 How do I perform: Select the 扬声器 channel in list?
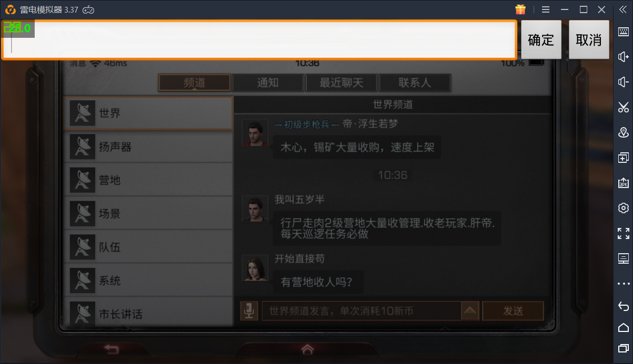pos(148,147)
